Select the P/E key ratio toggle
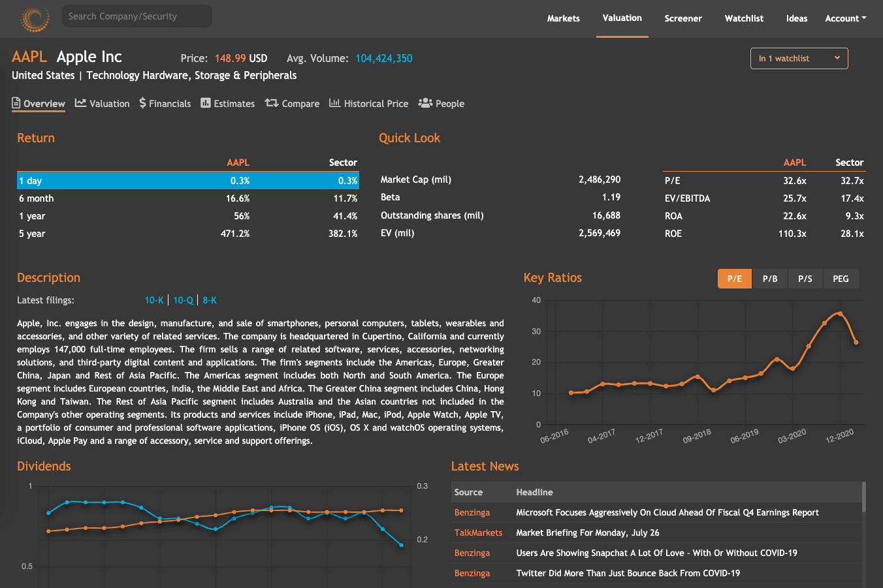The width and height of the screenshot is (883, 588). 735,279
